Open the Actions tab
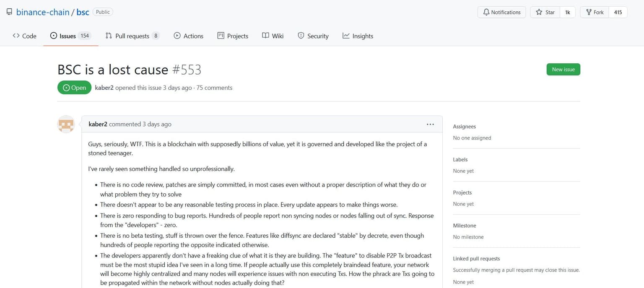 click(189, 36)
